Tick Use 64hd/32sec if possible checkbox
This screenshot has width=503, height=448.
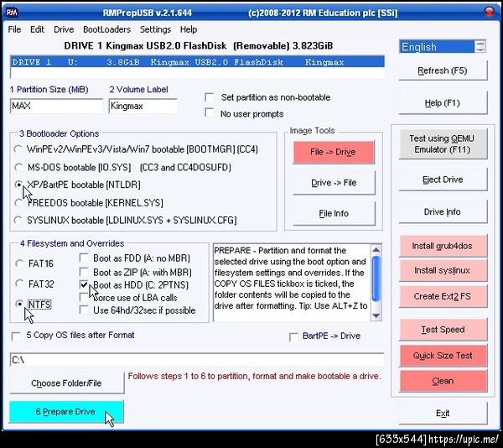[x=84, y=310]
